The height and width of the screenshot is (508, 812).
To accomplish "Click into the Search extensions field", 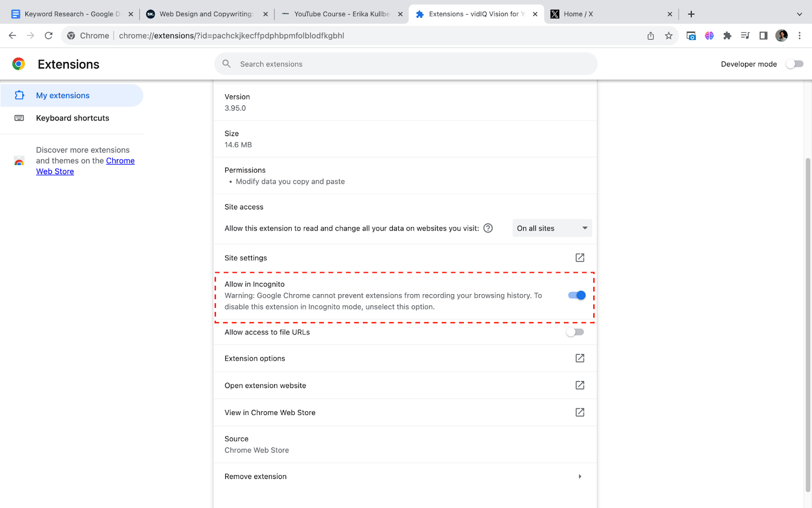I will pos(405,64).
